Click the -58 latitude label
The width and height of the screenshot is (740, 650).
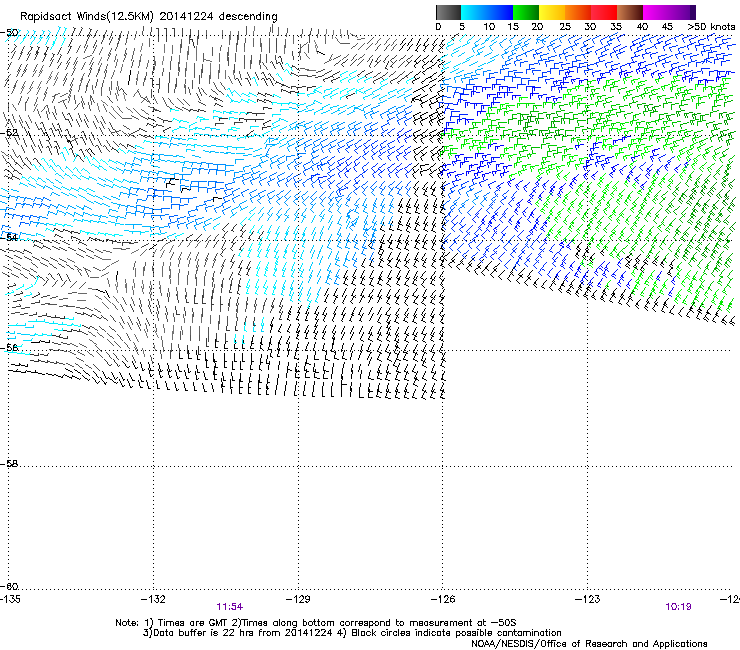(9, 464)
